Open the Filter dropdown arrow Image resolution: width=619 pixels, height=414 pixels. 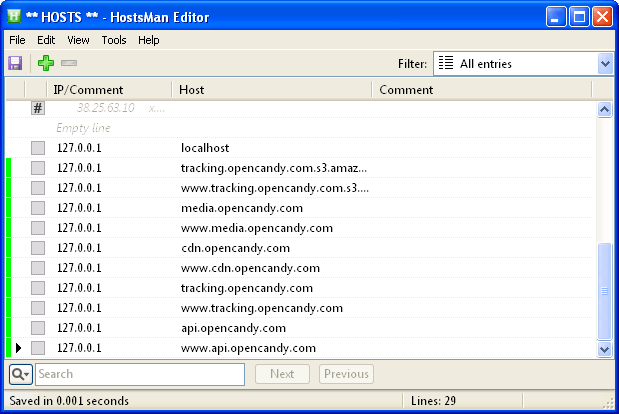click(605, 64)
